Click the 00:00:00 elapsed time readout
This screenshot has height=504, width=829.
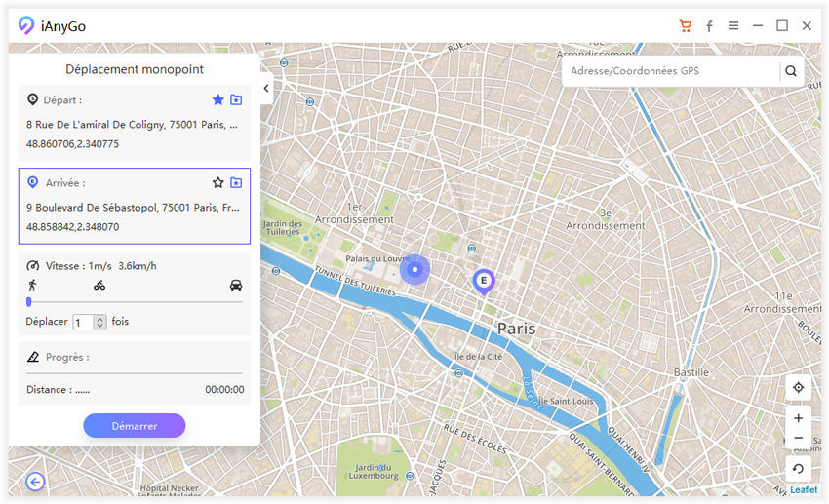pos(224,390)
